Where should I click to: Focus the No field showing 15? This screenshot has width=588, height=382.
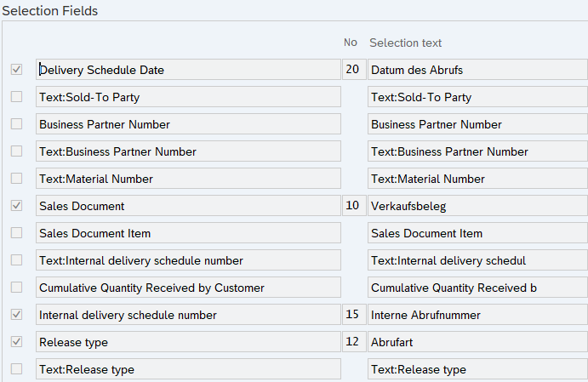point(352,315)
